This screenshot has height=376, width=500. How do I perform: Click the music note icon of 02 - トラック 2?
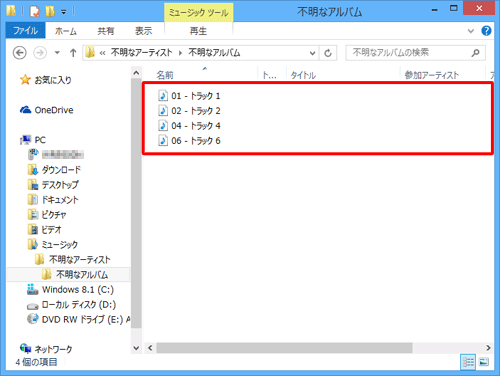(163, 111)
